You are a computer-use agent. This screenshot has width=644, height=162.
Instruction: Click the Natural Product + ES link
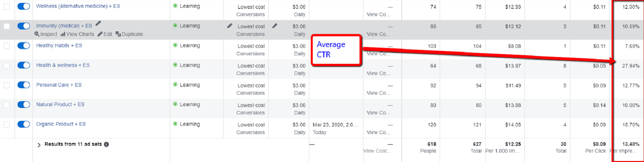(x=60, y=104)
